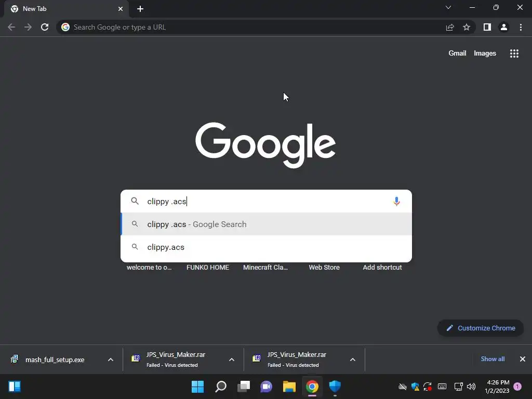Click the share page icon in address bar
Viewport: 532px width, 399px height.
450,27
